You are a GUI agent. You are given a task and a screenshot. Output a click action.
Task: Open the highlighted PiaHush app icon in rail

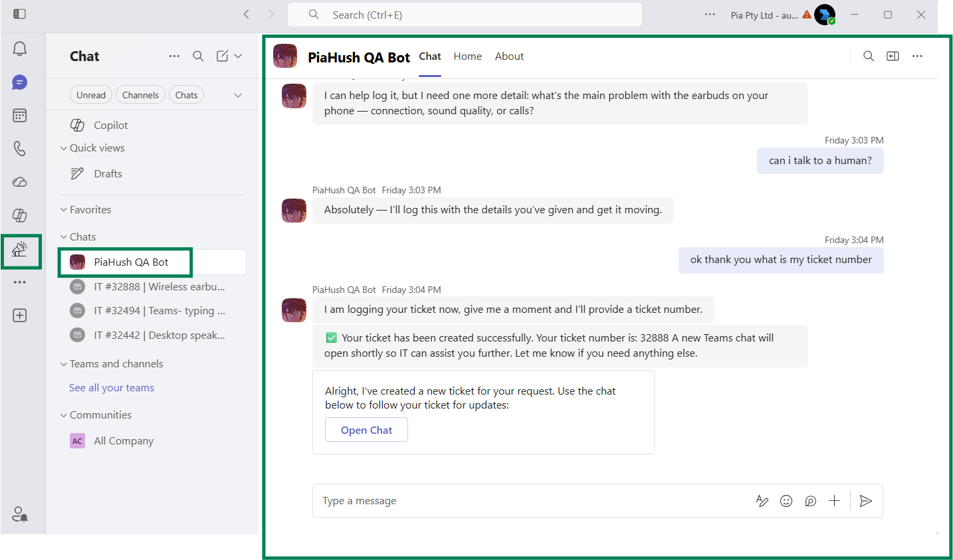point(20,249)
